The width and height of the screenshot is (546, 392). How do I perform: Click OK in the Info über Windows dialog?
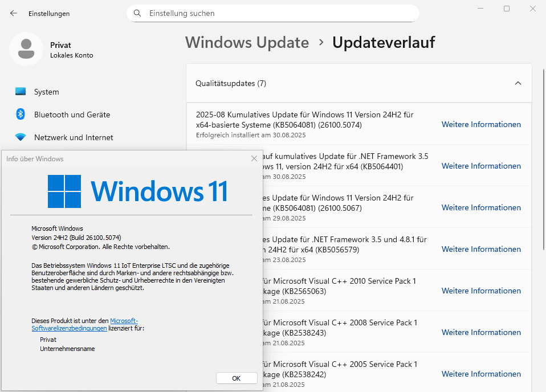[237, 378]
